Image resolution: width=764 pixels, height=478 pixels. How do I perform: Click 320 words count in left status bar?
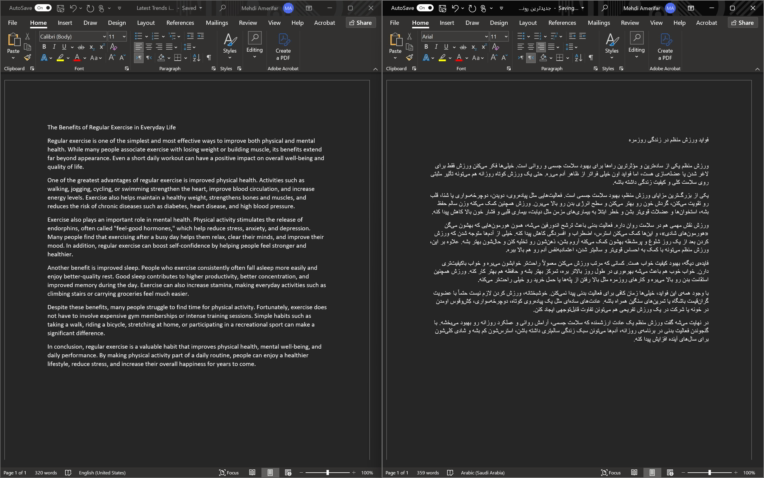(x=45, y=473)
